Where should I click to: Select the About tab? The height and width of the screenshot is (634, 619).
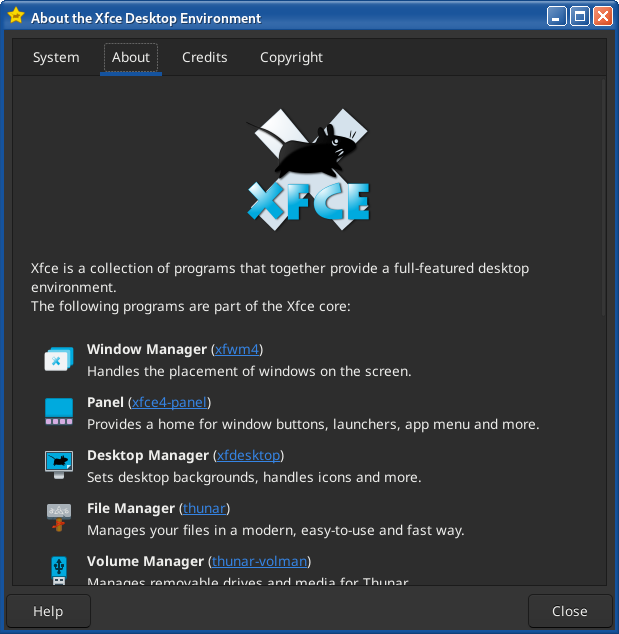(x=131, y=57)
